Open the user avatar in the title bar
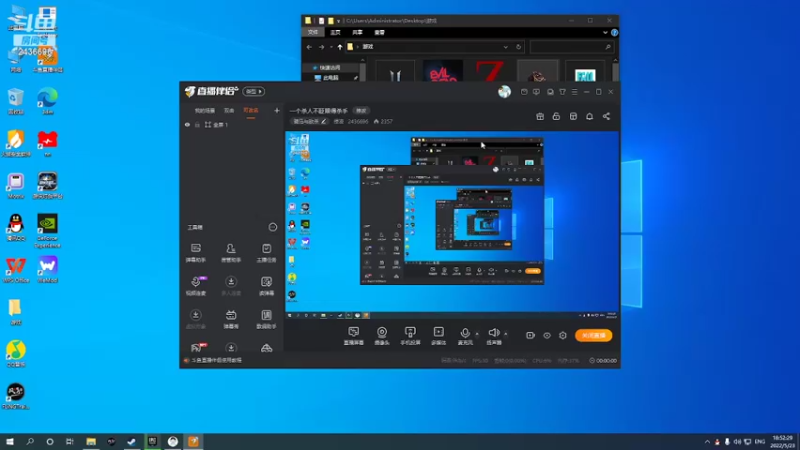The height and width of the screenshot is (450, 800). point(504,91)
